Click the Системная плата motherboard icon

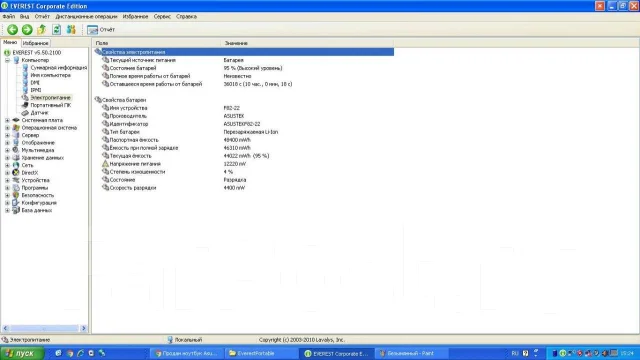(x=16, y=120)
